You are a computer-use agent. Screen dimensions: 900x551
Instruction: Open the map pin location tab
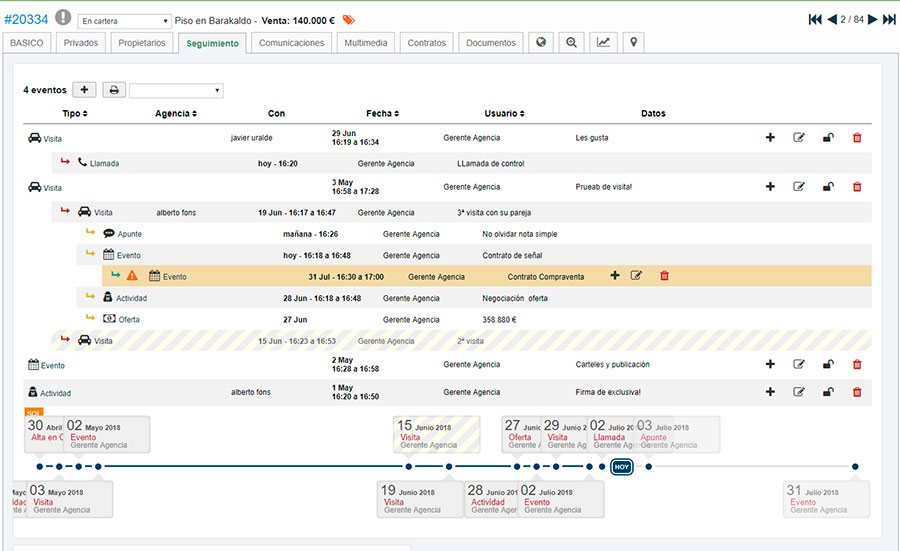pyautogui.click(x=634, y=42)
